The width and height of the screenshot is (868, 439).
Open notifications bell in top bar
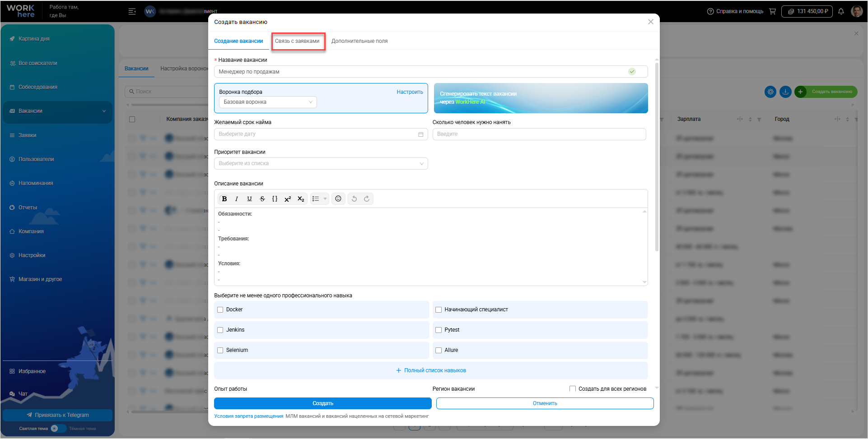point(841,12)
